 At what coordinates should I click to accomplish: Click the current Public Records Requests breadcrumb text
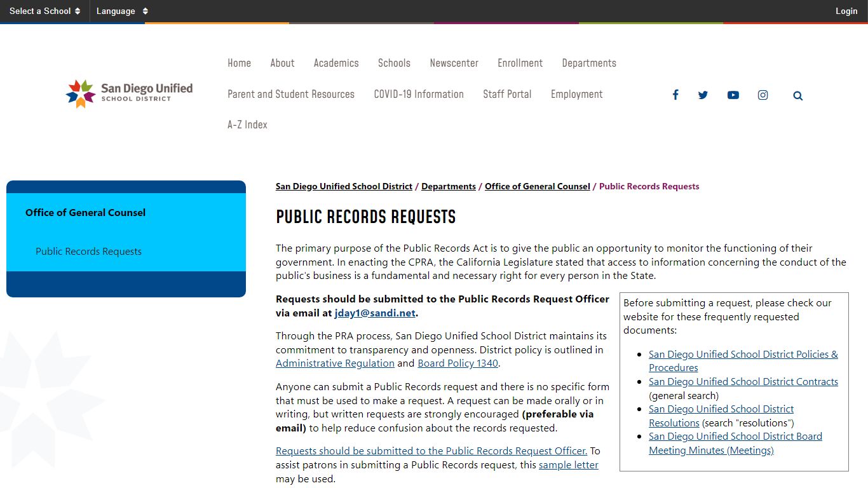pos(649,186)
